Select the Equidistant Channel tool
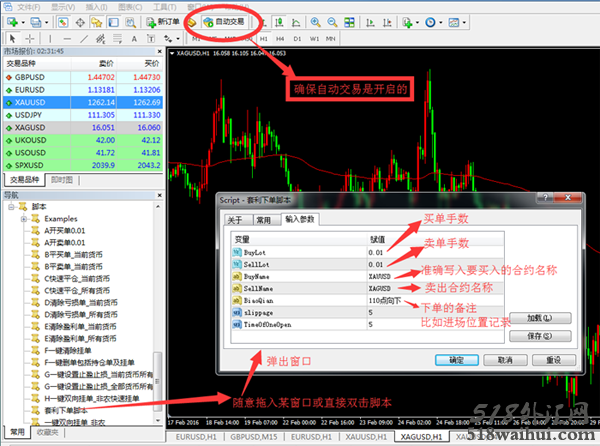The width and height of the screenshot is (600, 446). pyautogui.click(x=100, y=38)
